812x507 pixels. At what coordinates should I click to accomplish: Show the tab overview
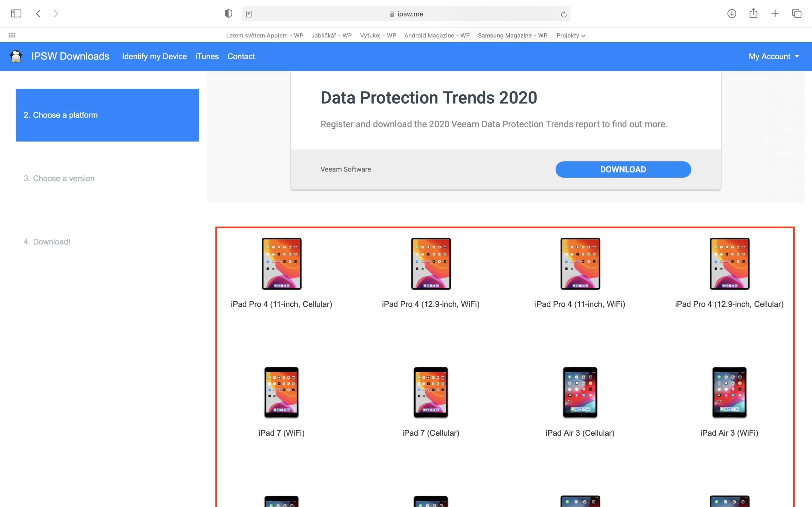(x=796, y=13)
